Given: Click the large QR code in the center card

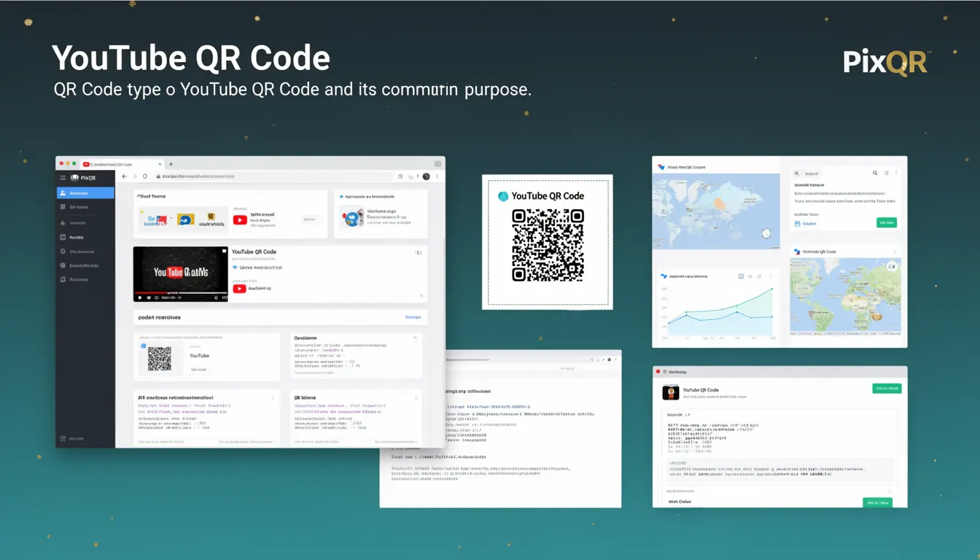Looking at the screenshot, I should (x=548, y=245).
